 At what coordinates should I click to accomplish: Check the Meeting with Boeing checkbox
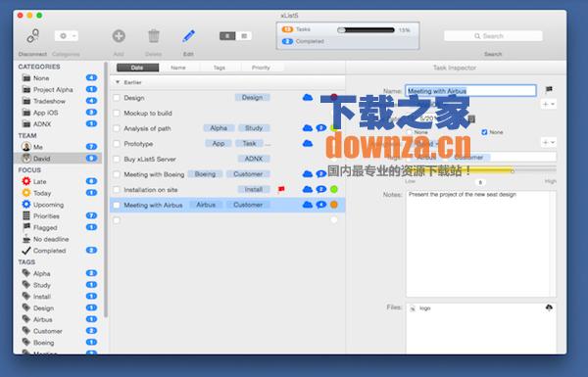pos(117,174)
